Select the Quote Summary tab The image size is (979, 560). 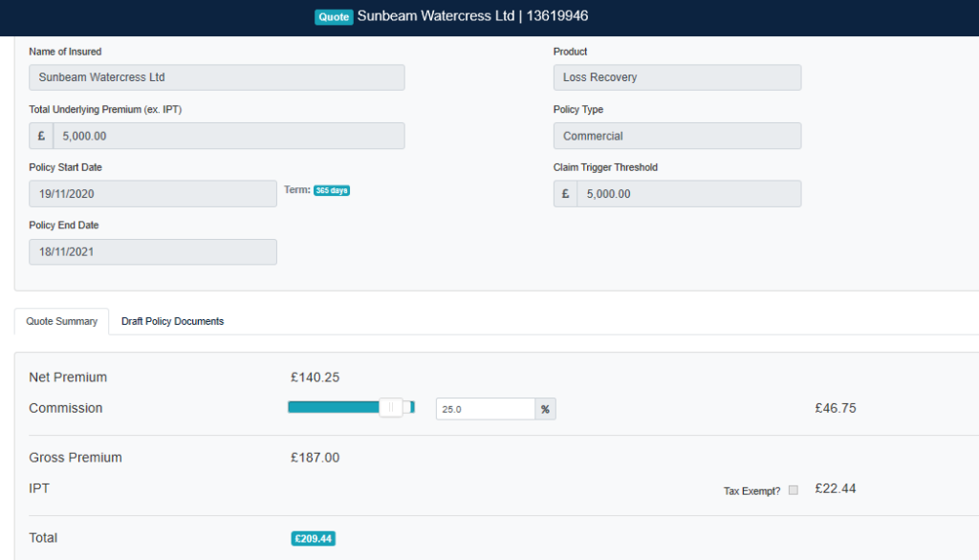point(62,321)
